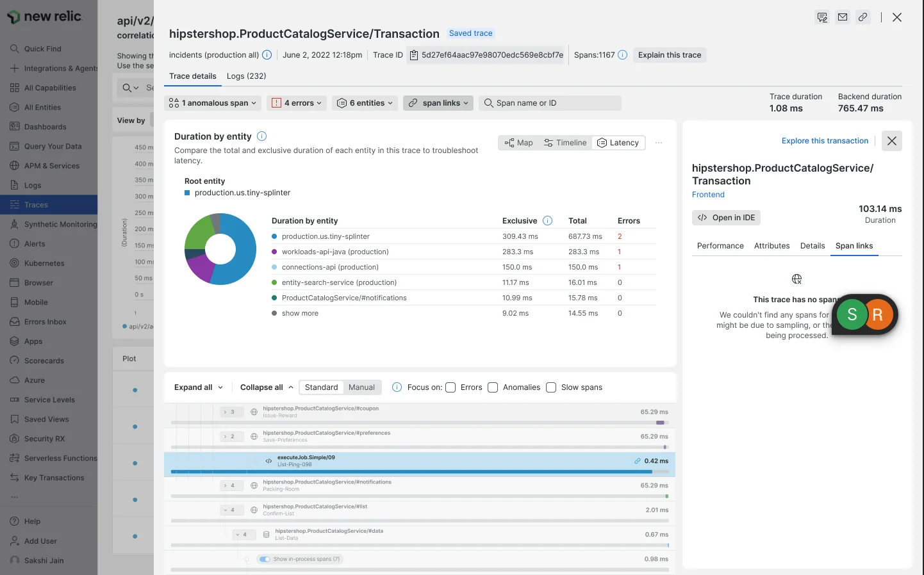Viewport: 924px width, 575px height.
Task: Click the email envelope icon
Action: (x=843, y=17)
